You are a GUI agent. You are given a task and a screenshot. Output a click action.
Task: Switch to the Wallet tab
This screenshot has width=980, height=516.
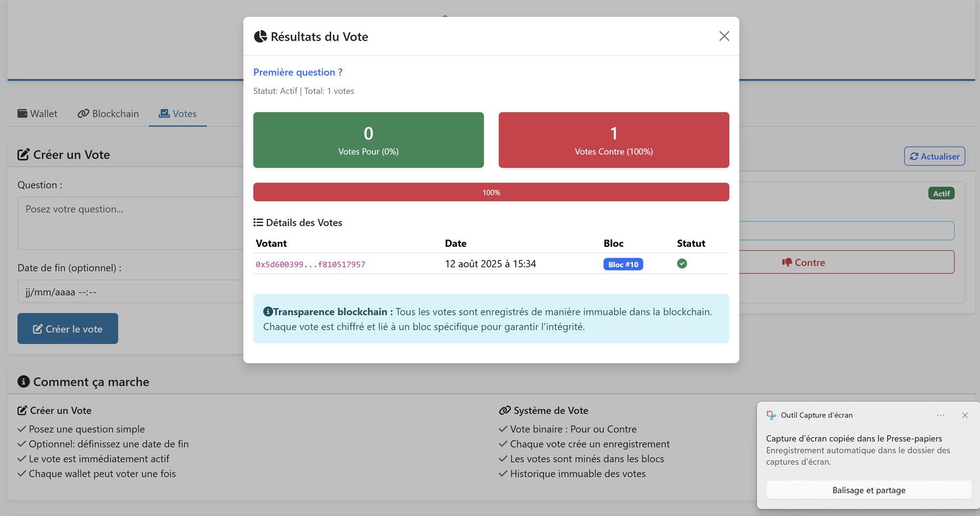point(37,114)
